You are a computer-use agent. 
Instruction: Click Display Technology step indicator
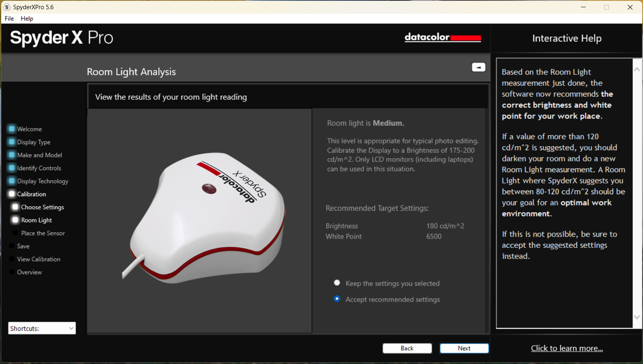click(x=12, y=181)
